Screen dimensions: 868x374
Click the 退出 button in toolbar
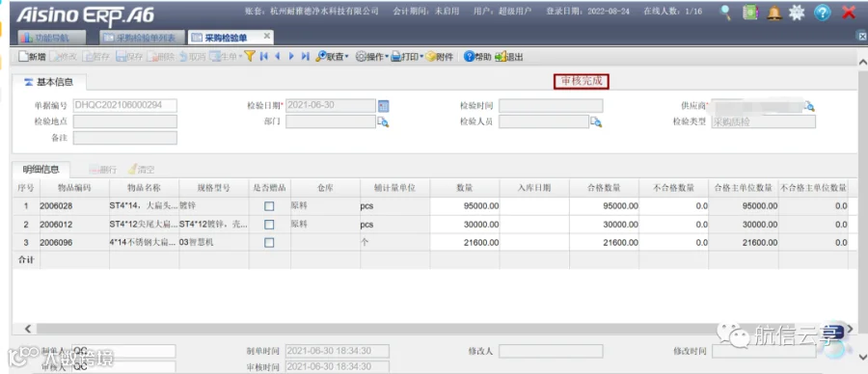click(x=509, y=57)
